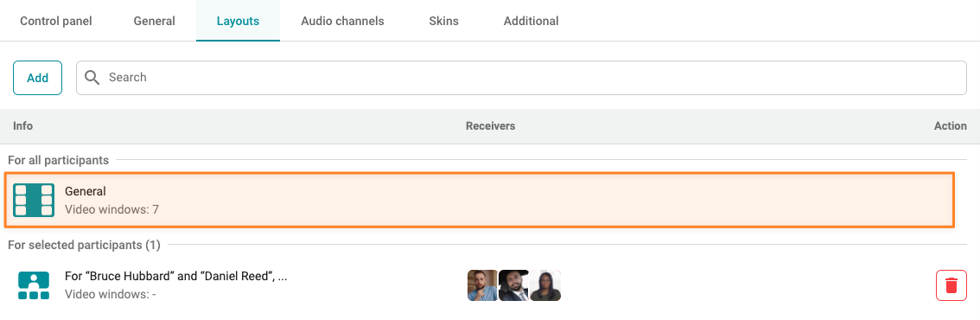The height and width of the screenshot is (320, 980).
Task: Open the Additional tab
Action: 531,21
